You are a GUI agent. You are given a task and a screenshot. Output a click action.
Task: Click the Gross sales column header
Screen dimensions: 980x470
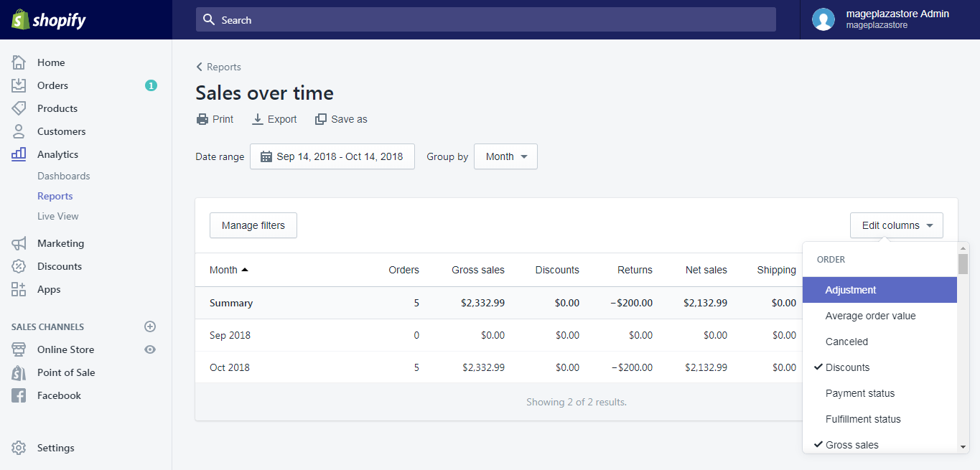[478, 270]
